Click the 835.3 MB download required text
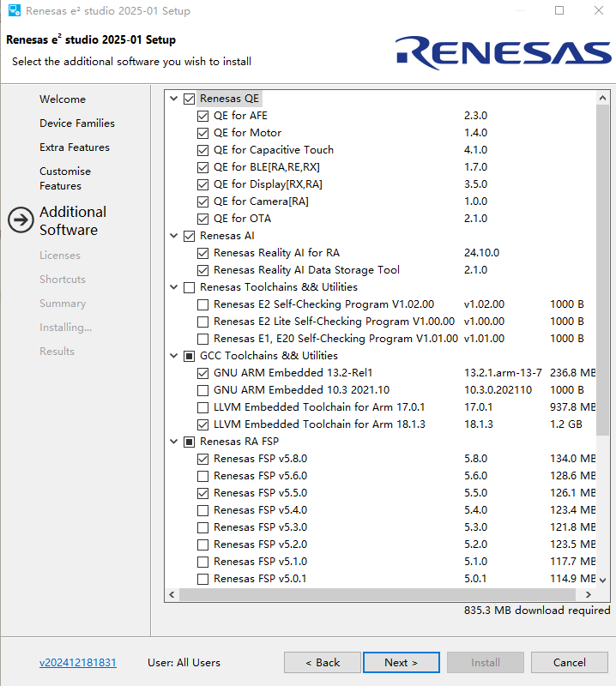616x686 pixels. [x=537, y=611]
